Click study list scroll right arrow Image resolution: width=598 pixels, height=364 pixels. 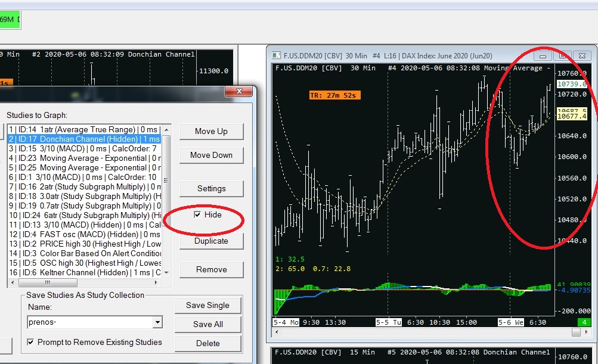point(156,282)
